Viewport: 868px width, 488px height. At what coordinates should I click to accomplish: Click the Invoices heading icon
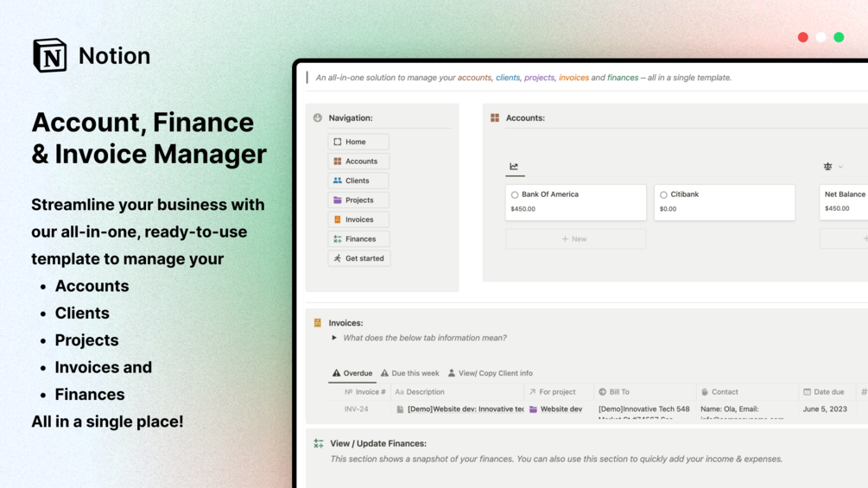coord(317,322)
